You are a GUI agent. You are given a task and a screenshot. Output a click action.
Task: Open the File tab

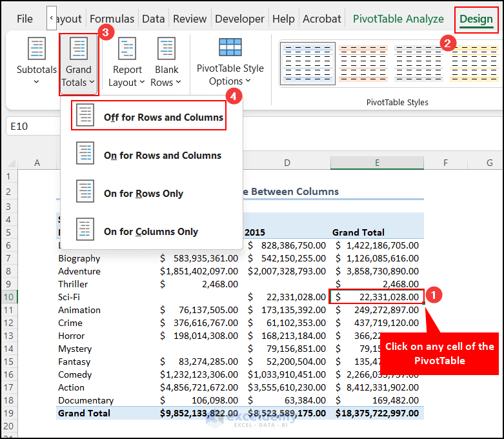click(25, 19)
